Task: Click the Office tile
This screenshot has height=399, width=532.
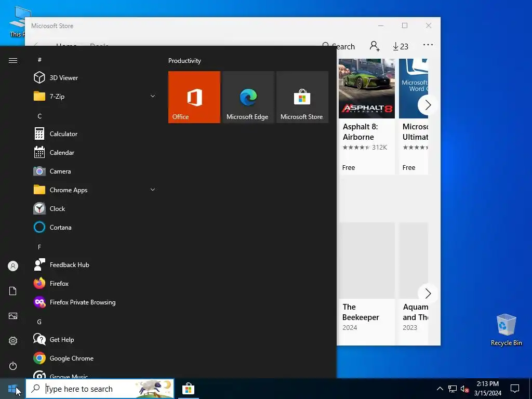Action: click(x=194, y=97)
